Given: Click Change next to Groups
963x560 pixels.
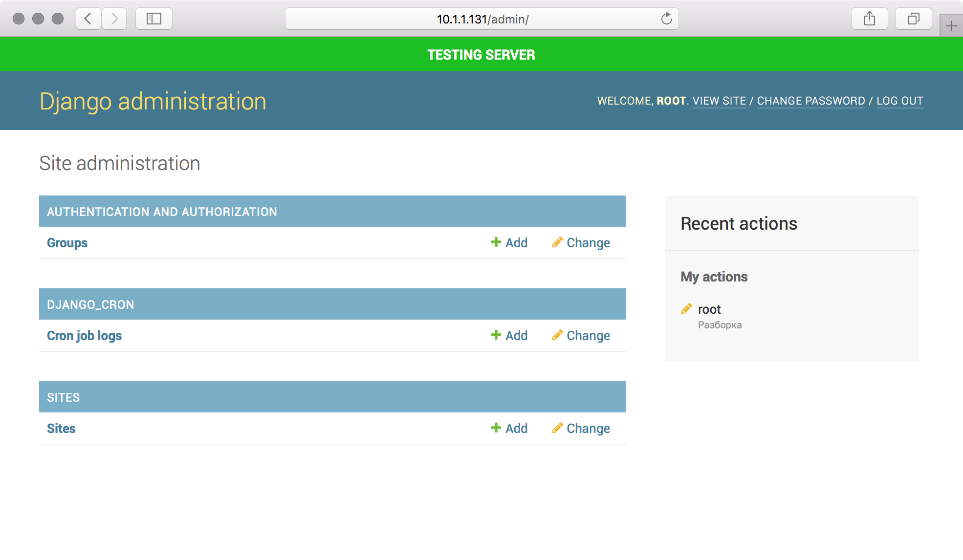Looking at the screenshot, I should pyautogui.click(x=581, y=243).
